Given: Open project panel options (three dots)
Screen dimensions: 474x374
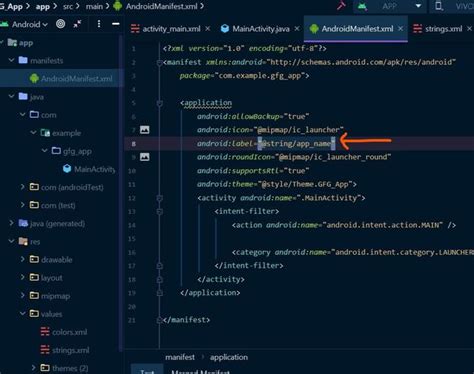Looking at the screenshot, I should coord(99,24).
